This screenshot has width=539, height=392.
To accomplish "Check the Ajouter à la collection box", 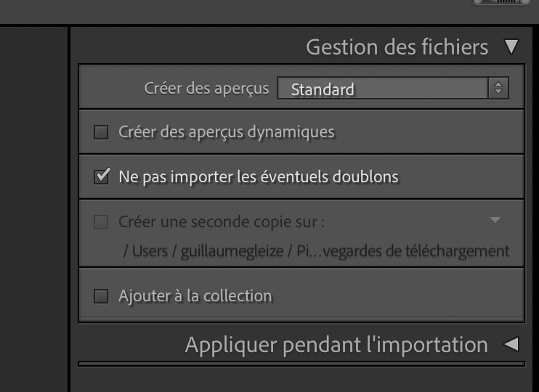I will [102, 295].
